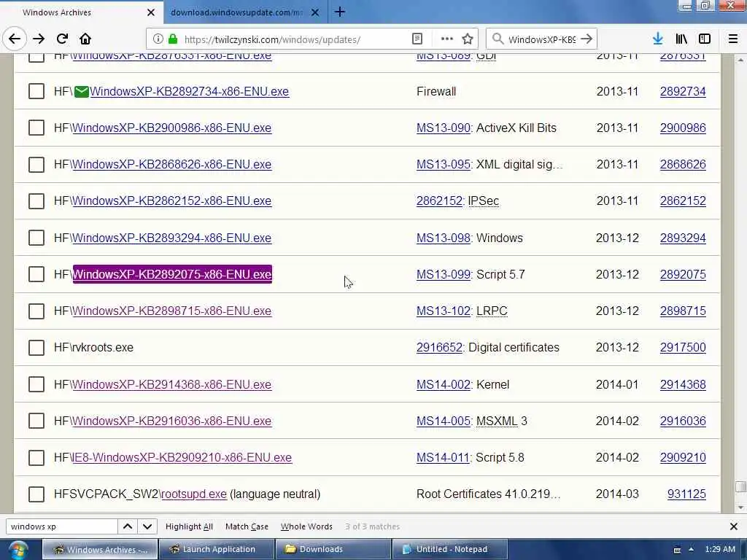Select Windows Archives taskbar button
The height and width of the screenshot is (560, 747).
tap(100, 550)
